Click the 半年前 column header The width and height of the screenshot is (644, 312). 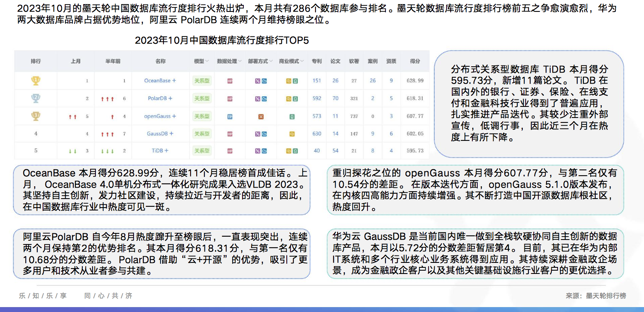point(113,61)
